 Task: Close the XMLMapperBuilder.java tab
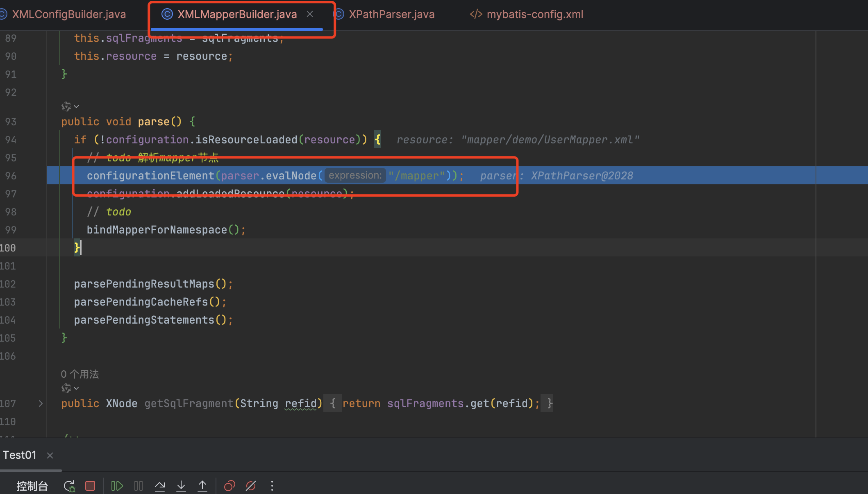pyautogui.click(x=310, y=14)
